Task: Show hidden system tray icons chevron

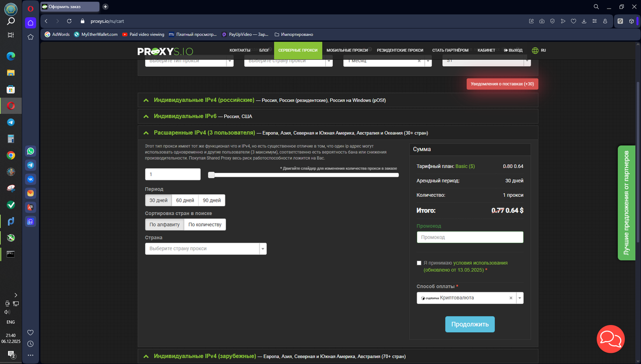Action: [x=15, y=295]
